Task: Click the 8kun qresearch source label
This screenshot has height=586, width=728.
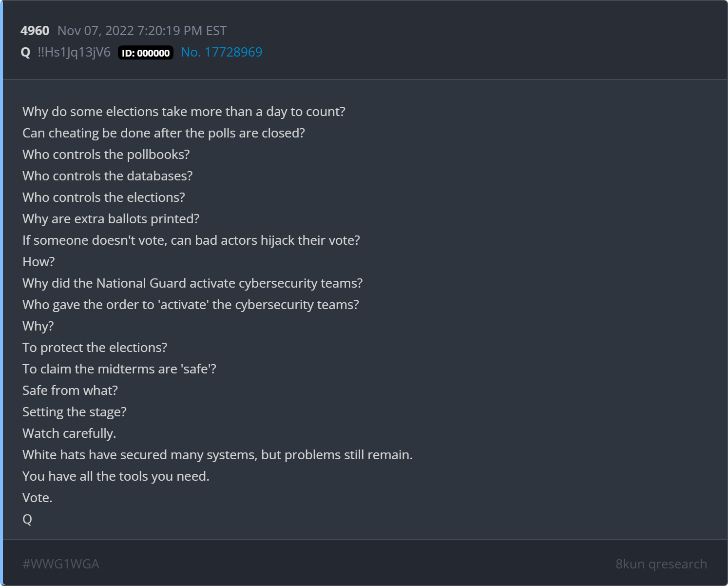Action: (661, 564)
